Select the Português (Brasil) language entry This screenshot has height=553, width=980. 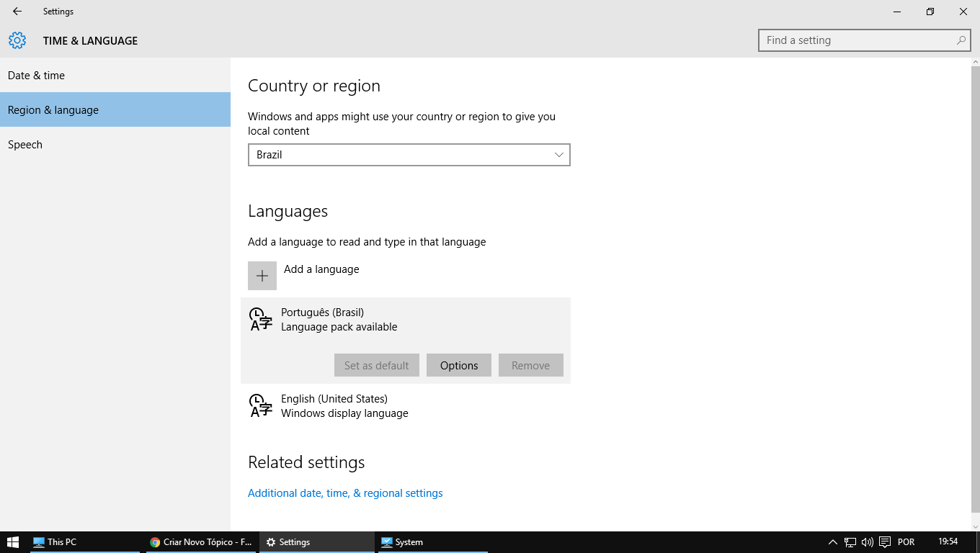pos(406,341)
